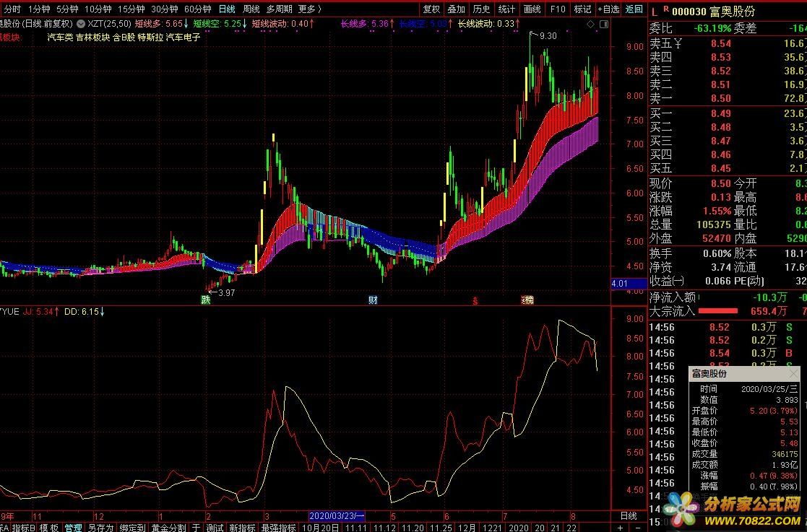
Task: Click the 财 marker icon below chart
Action: pyautogui.click(x=373, y=300)
